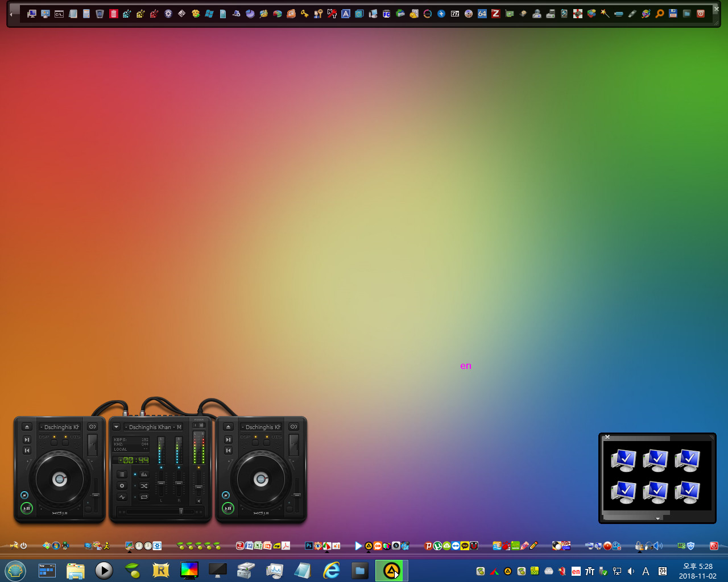Viewport: 728px width, 582px height.
Task: Open the clock showing 5:28
Action: click(698, 571)
